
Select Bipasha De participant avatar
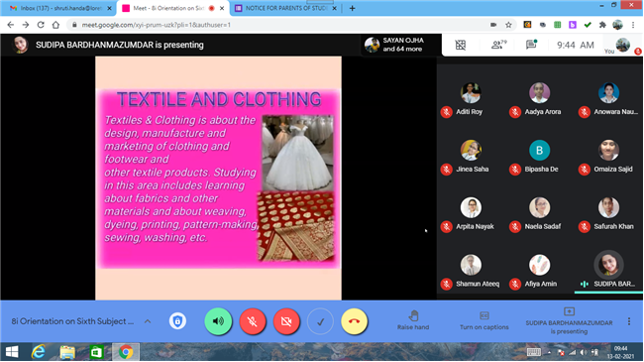[x=539, y=150]
